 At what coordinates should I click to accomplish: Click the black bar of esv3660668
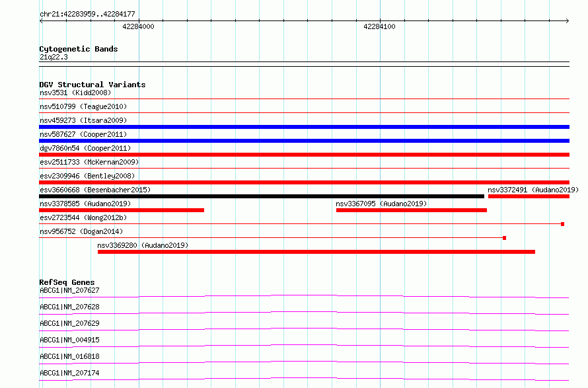click(x=262, y=196)
